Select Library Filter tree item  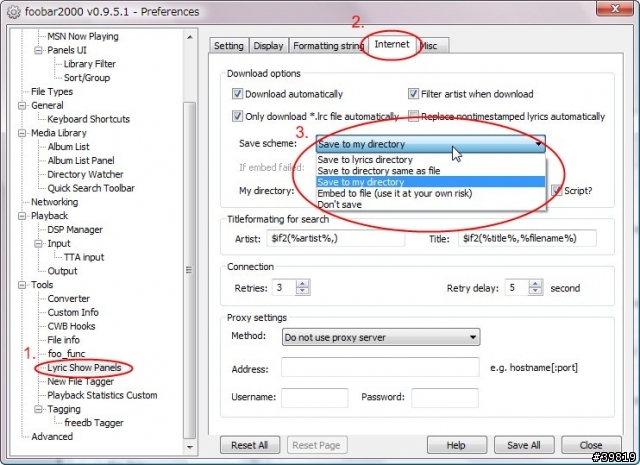pyautogui.click(x=90, y=64)
